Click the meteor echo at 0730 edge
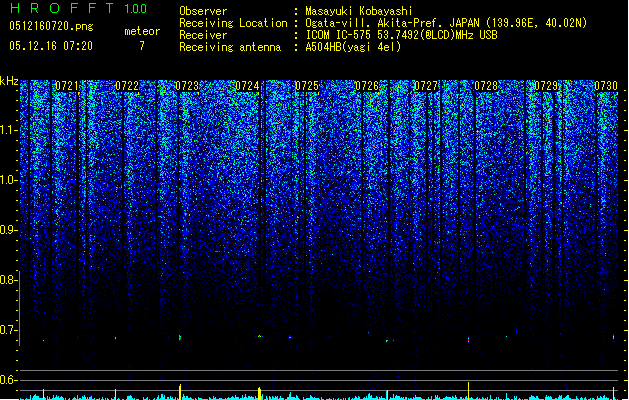The width and height of the screenshot is (629, 400). coord(613,337)
